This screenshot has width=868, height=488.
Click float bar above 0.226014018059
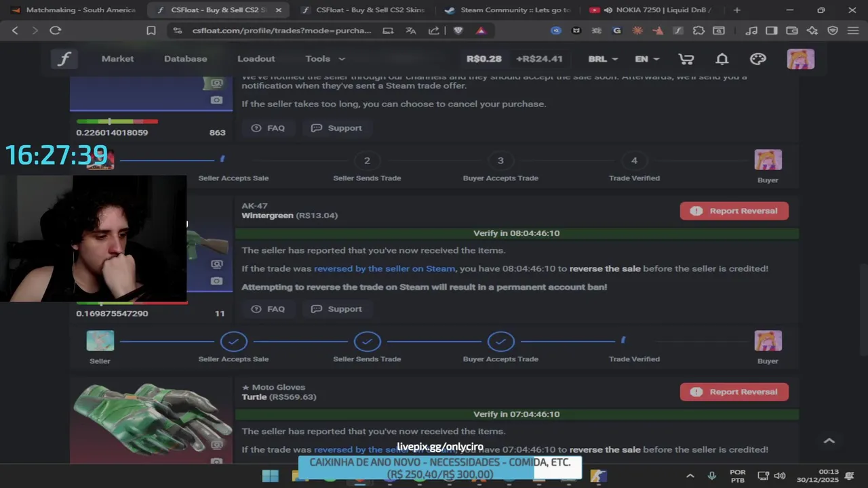point(117,121)
